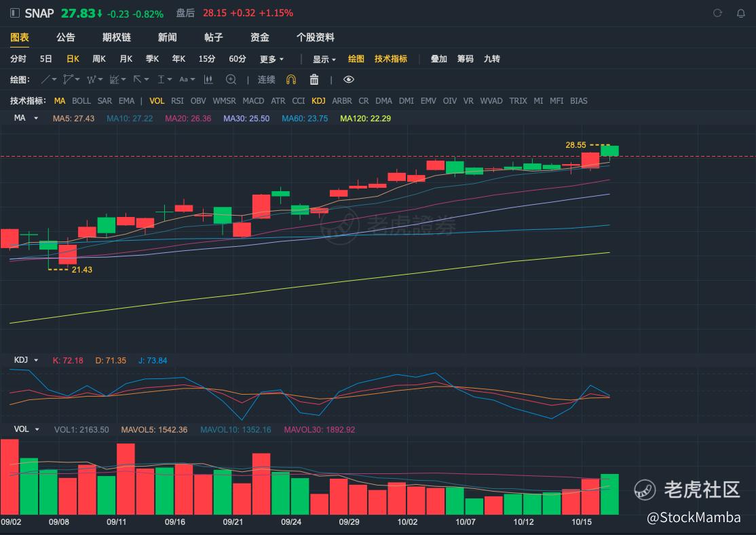This screenshot has width=756, height=535.
Task: Open dropdown arrow next to Aa text tool
Action: [193, 79]
